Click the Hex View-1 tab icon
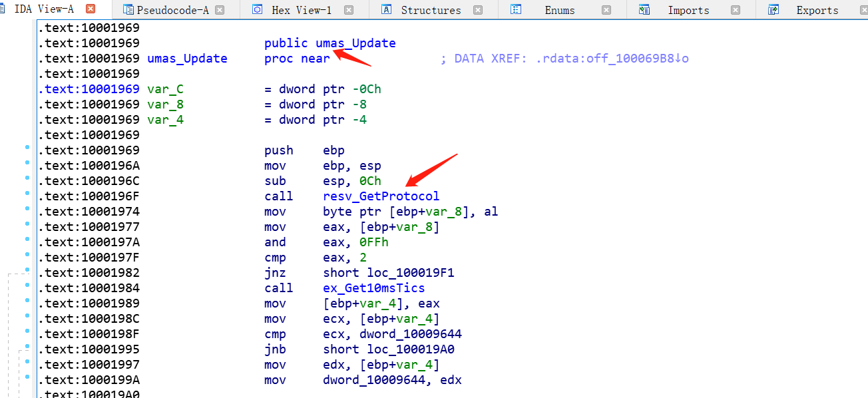868x398 pixels. pyautogui.click(x=257, y=10)
